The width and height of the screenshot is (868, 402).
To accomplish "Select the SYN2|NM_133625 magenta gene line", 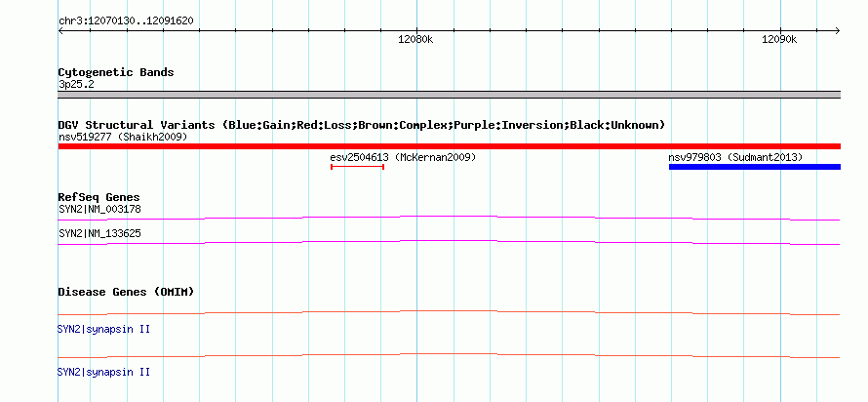I will [449, 242].
